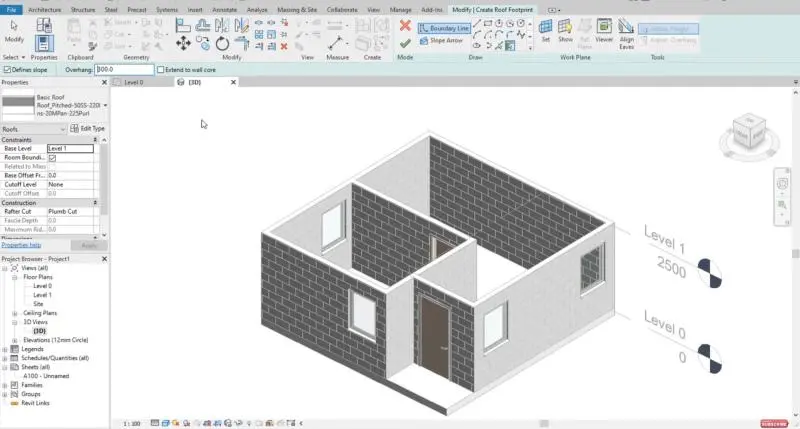Click the Overhang value input field
800x429 pixels.
tap(123, 70)
